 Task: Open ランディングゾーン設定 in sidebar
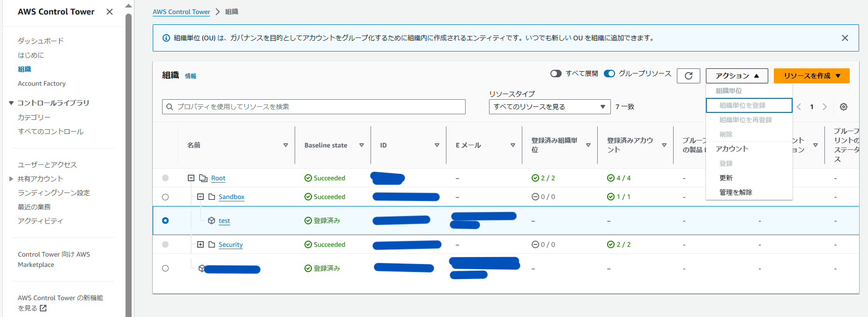click(x=54, y=193)
